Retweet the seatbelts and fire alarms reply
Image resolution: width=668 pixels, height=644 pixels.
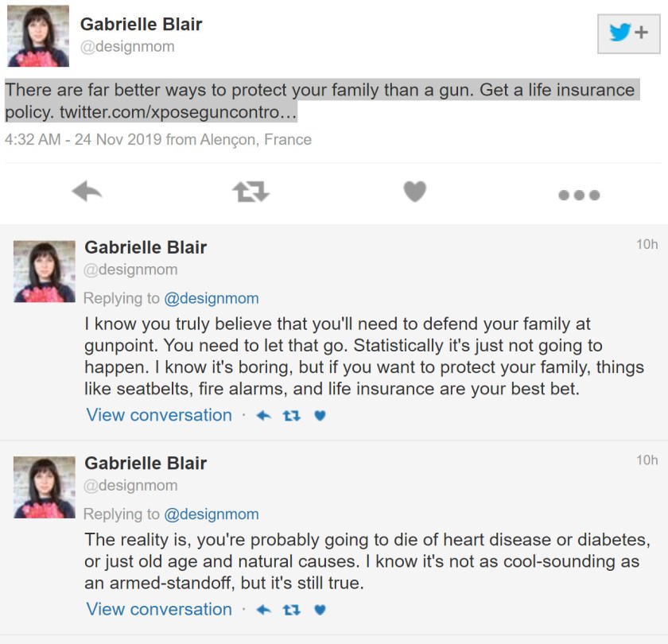292,416
